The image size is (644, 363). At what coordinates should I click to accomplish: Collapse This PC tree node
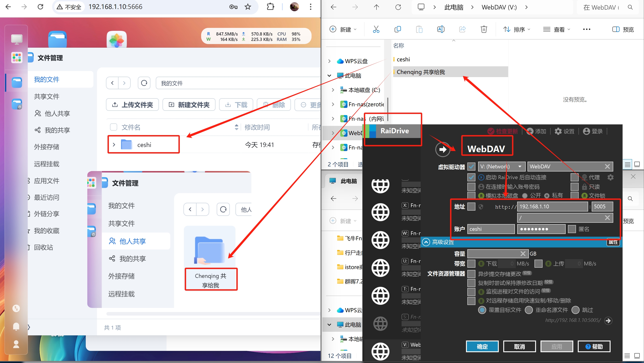329,75
